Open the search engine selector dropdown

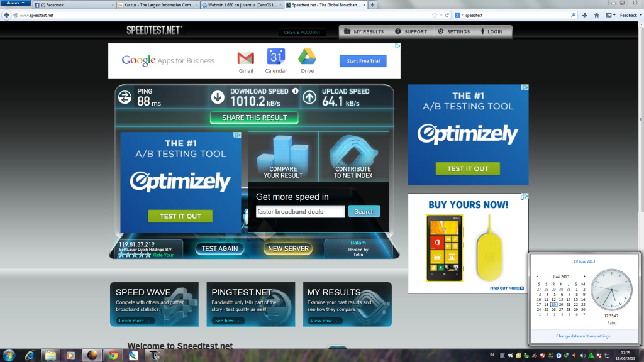coord(458,15)
